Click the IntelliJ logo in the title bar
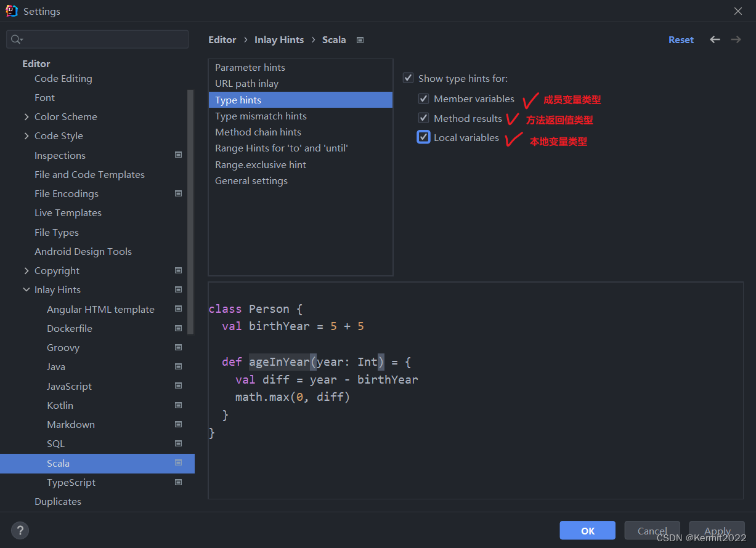The image size is (756, 548). point(12,11)
